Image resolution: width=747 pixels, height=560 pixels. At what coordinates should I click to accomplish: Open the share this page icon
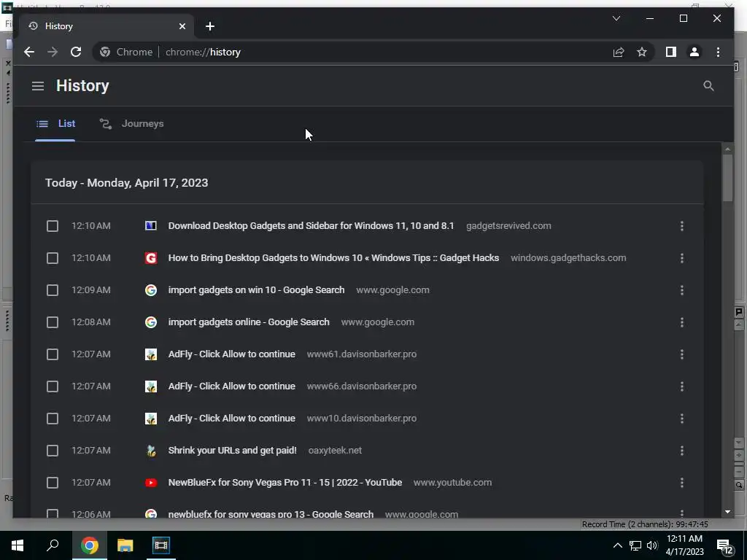[x=619, y=52]
